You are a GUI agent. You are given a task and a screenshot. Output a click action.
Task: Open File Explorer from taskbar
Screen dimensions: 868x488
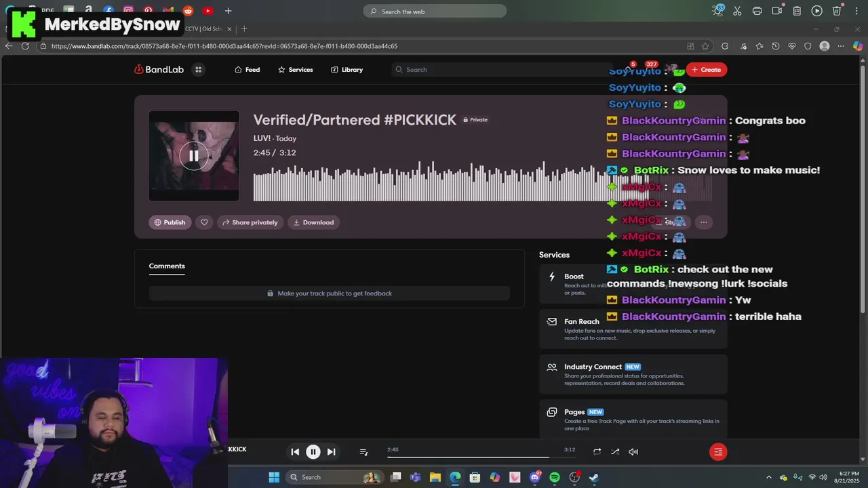point(435,477)
